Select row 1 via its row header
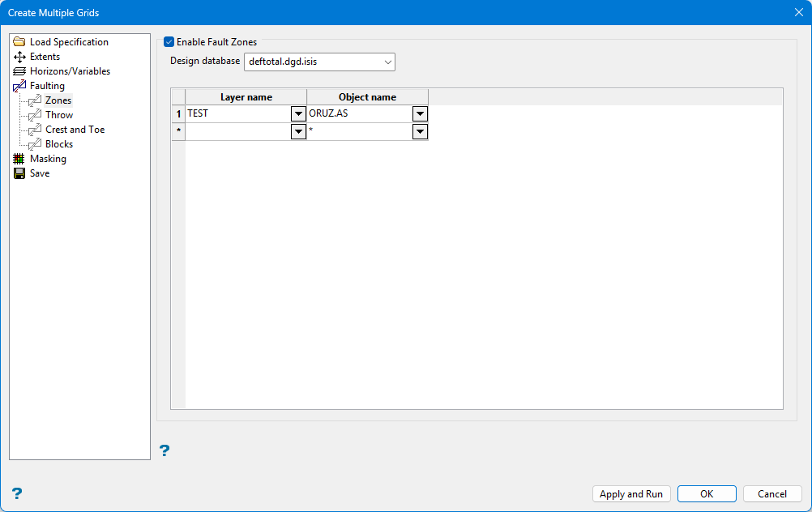The width and height of the screenshot is (812, 512). [x=178, y=114]
